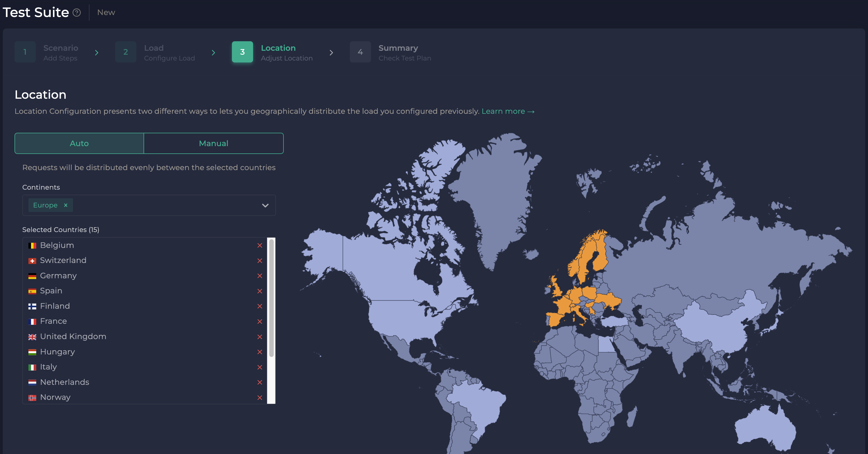Click the red X next to Norway
This screenshot has height=454, width=868.
coord(260,397)
